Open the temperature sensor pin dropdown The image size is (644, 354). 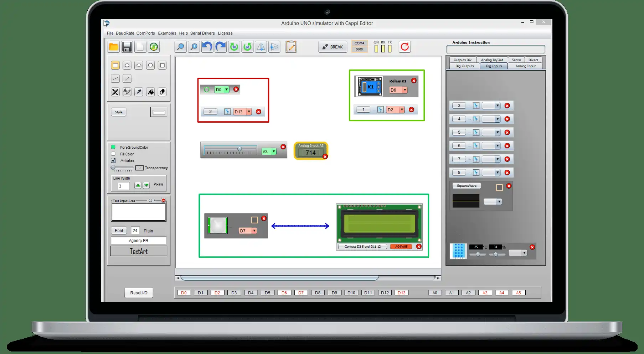[524, 253]
